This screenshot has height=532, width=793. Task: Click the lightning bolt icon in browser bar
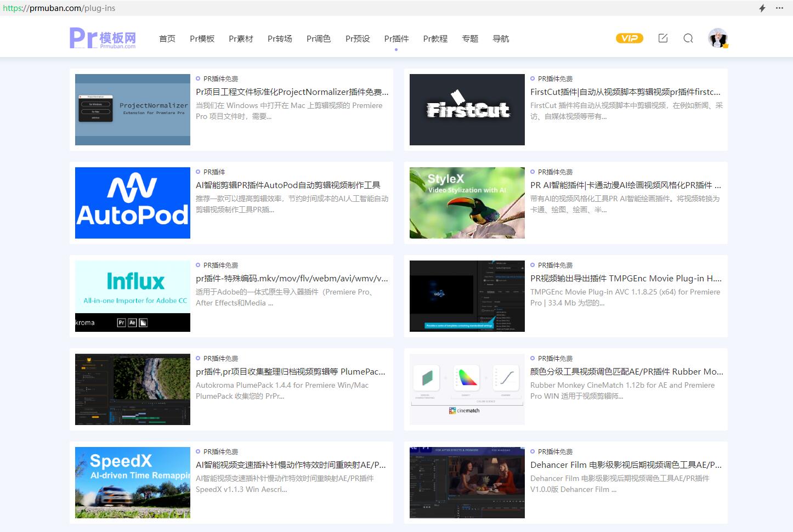762,8
